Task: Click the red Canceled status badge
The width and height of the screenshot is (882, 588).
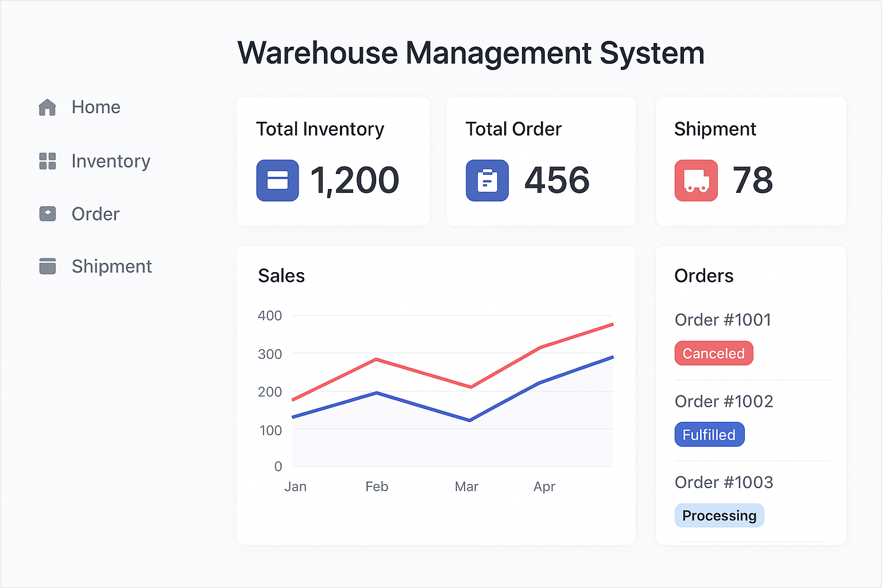Action: [x=713, y=354]
